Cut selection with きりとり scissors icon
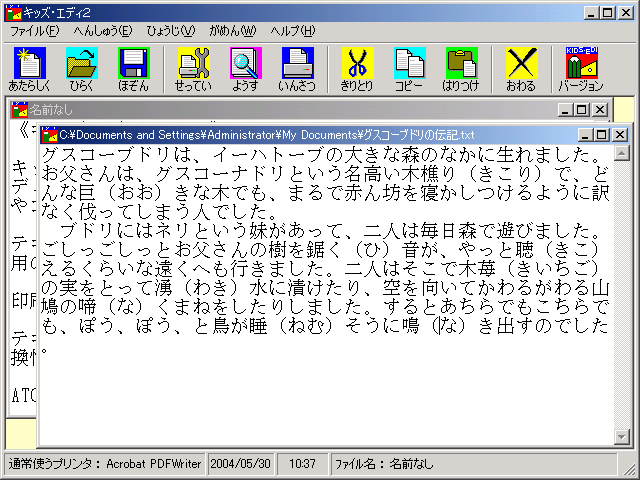The height and width of the screenshot is (480, 640). (x=357, y=69)
